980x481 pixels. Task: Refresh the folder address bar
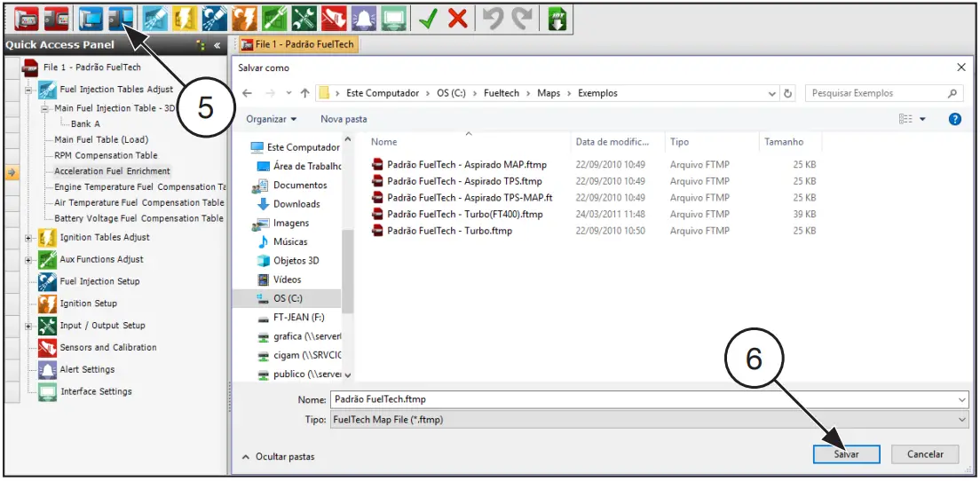click(788, 93)
